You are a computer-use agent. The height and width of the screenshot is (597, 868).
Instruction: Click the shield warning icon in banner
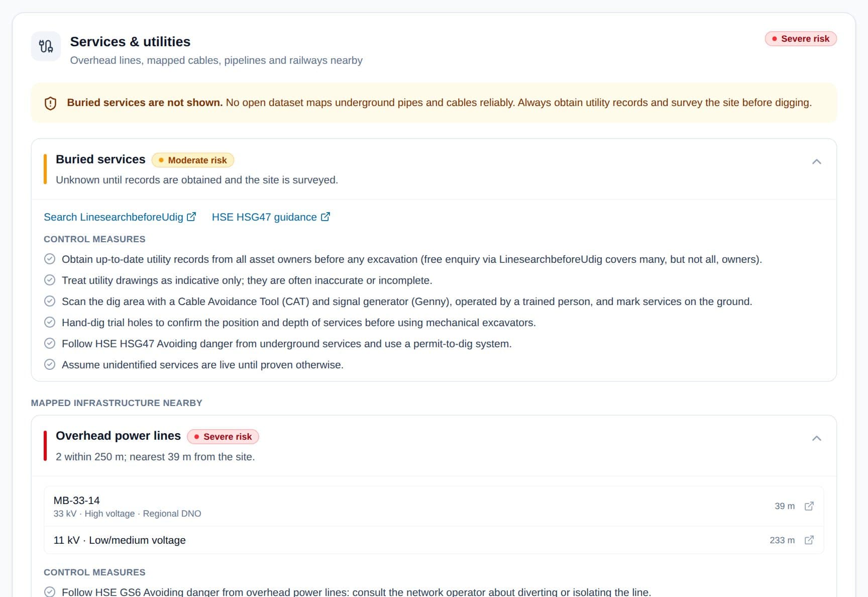tap(50, 103)
